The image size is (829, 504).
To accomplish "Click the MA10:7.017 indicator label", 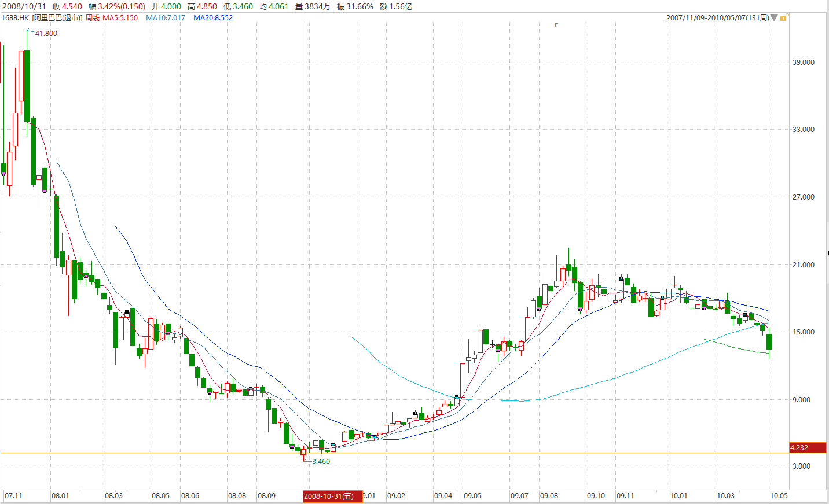I will pyautogui.click(x=166, y=18).
